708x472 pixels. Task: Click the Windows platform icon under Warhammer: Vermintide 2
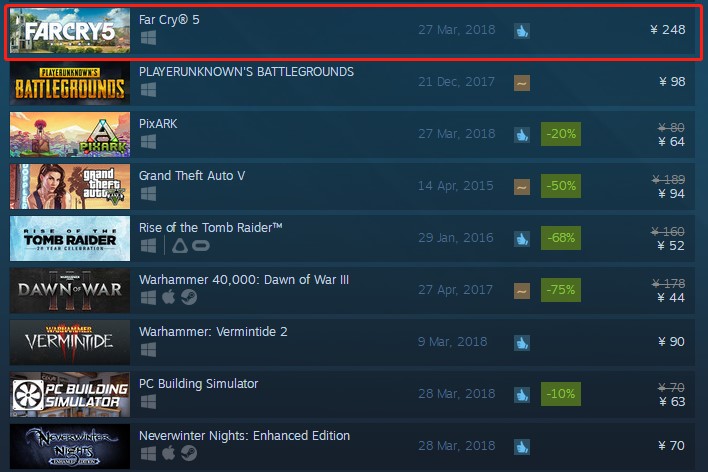pos(149,349)
